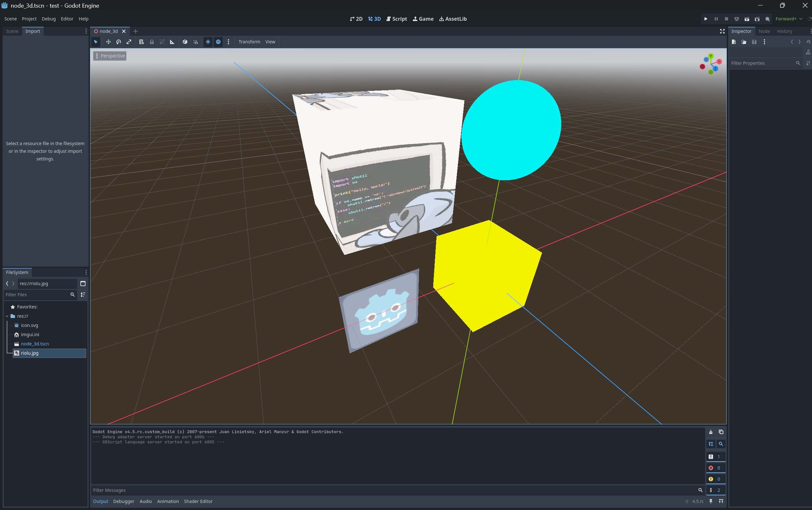Screen dimensions: 812x510
Task: Toggle preview sunlight in the viewport
Action: 208,42
